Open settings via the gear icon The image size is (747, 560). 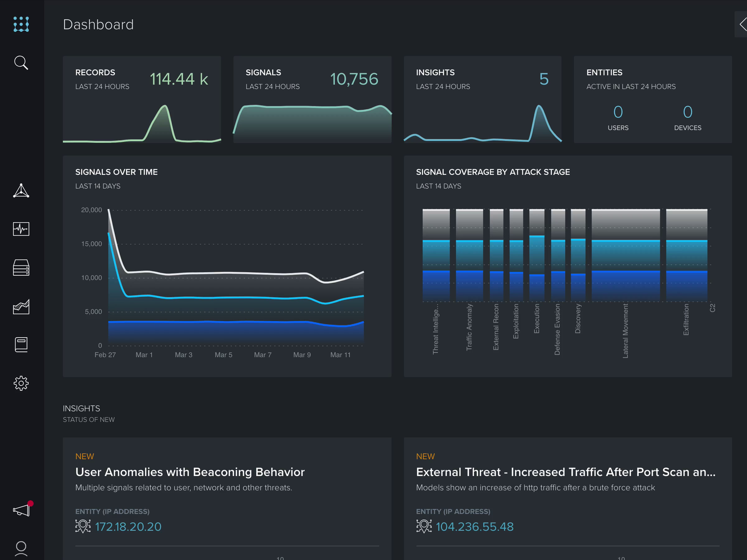(21, 383)
